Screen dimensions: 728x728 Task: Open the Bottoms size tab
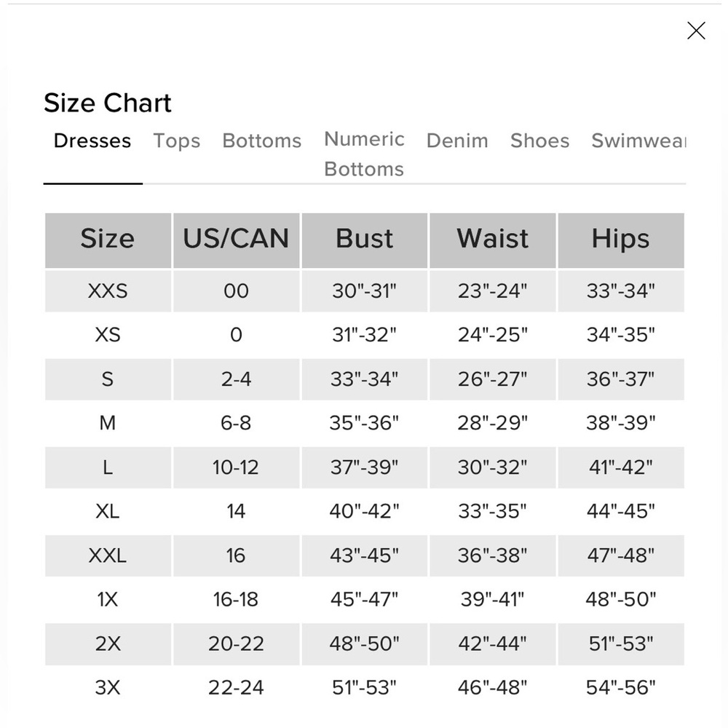[x=262, y=141]
